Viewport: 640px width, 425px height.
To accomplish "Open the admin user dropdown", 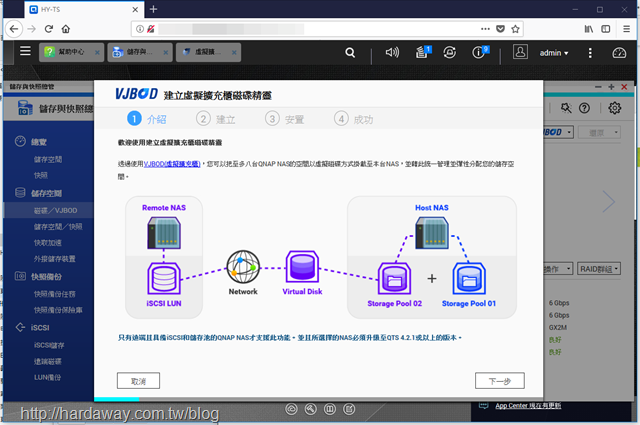I will pyautogui.click(x=553, y=53).
